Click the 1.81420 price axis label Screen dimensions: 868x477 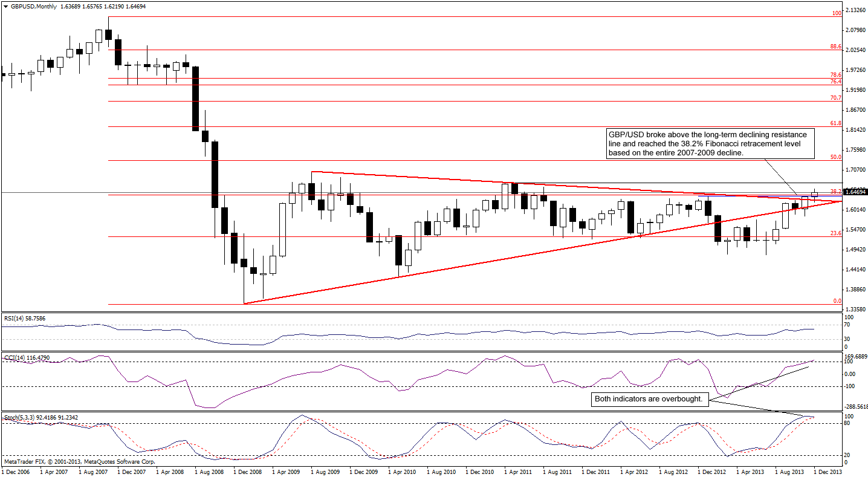tap(855, 130)
